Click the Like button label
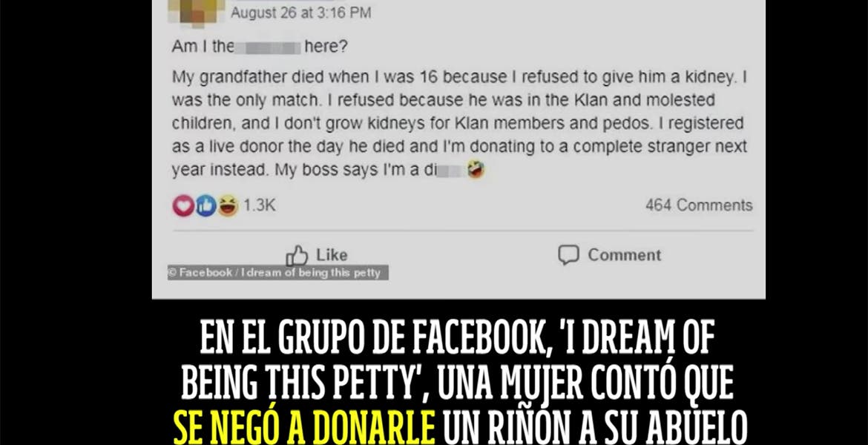The width and height of the screenshot is (868, 445). pyautogui.click(x=332, y=255)
